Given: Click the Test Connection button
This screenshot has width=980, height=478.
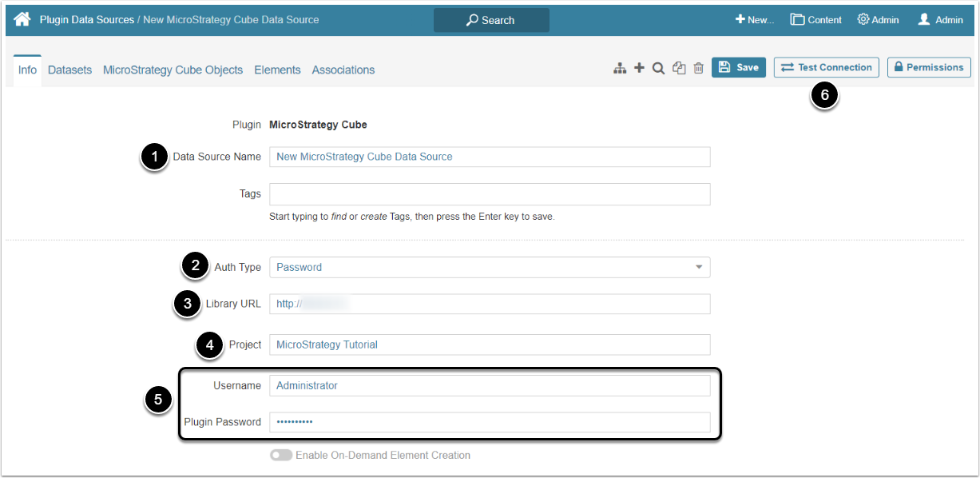Looking at the screenshot, I should [827, 67].
